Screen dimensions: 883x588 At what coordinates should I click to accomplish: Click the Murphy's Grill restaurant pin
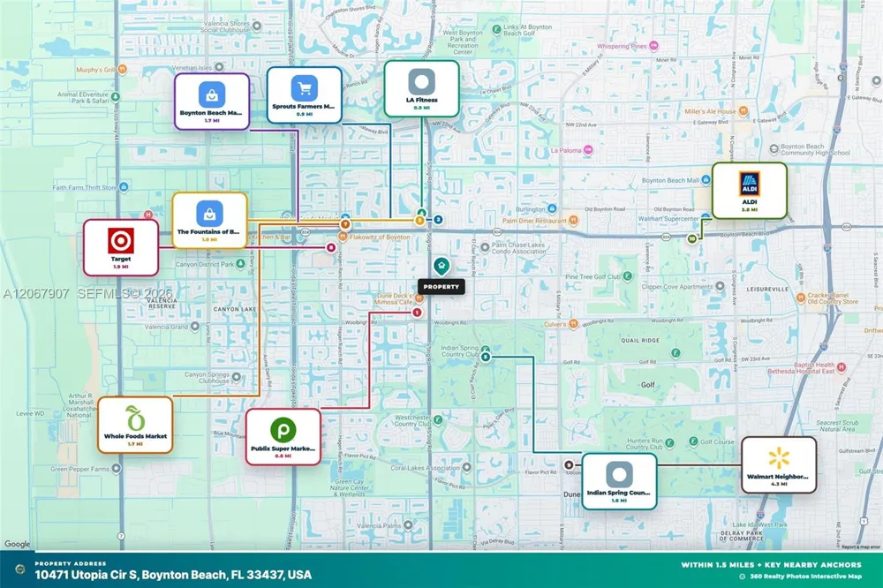tap(122, 69)
